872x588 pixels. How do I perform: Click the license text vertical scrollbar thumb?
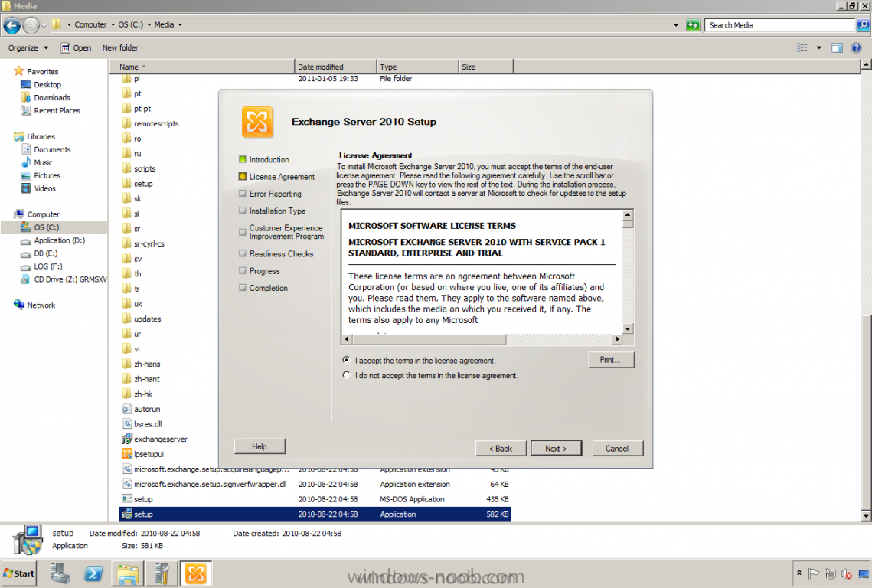coord(628,224)
